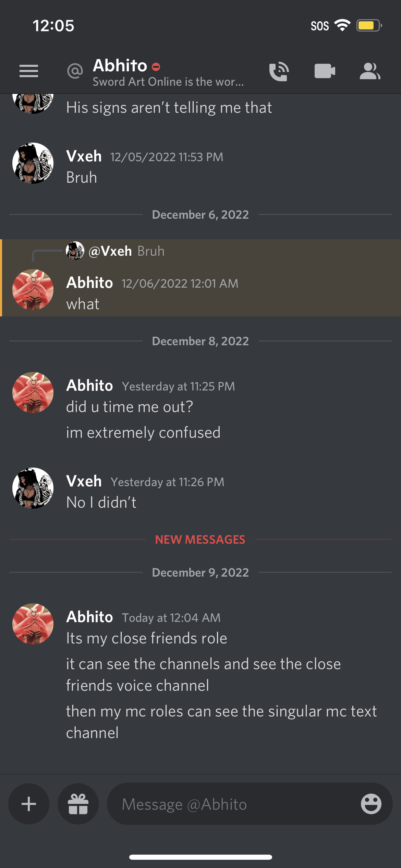The image size is (401, 868).
Task: Open the Nitro gift icon
Action: [78, 804]
